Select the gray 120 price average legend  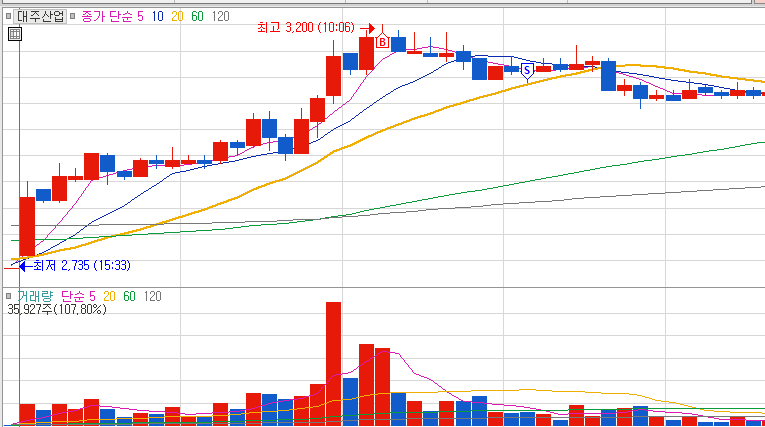tap(221, 17)
